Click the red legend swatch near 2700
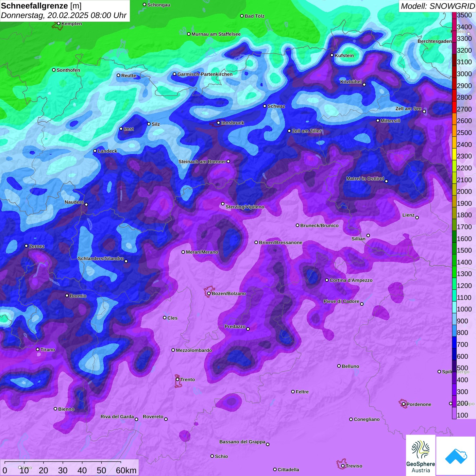The height and width of the screenshot is (476, 476). pyautogui.click(x=454, y=106)
